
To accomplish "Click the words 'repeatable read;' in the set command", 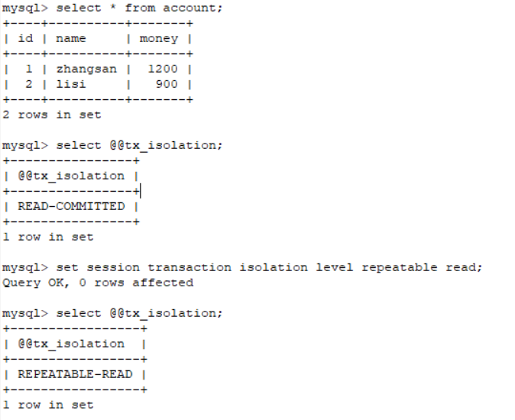I will [422, 268].
